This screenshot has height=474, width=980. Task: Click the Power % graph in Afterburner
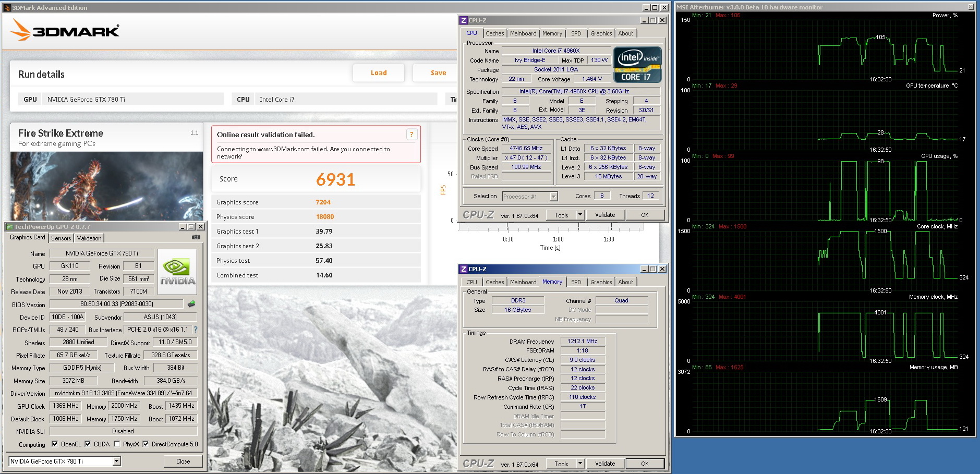pos(825,50)
